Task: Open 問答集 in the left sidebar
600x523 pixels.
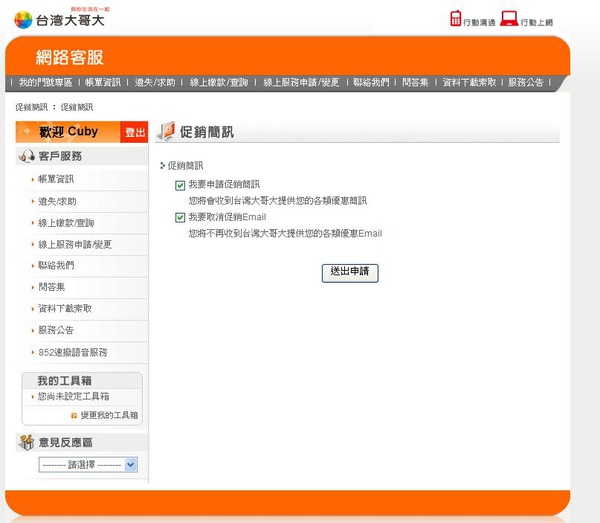Action: click(52, 287)
